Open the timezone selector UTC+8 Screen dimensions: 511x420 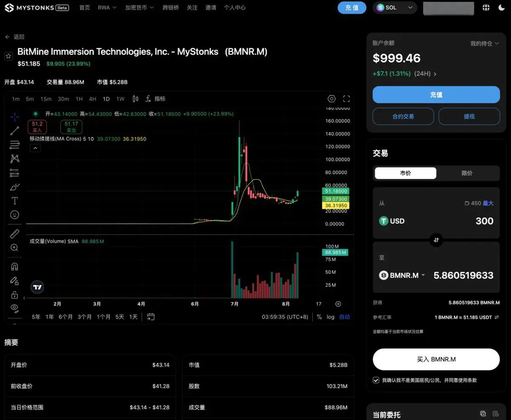tap(285, 317)
